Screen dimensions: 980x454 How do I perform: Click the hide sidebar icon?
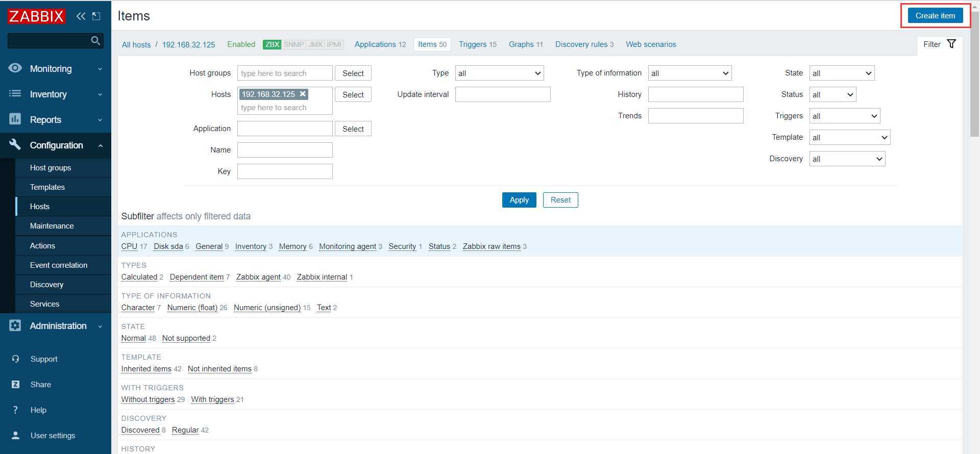coord(96,16)
